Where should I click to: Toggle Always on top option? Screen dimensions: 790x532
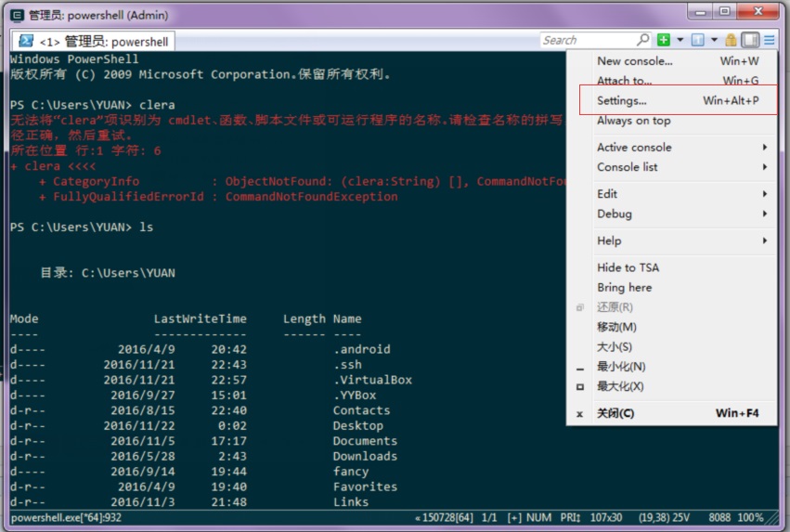(633, 121)
